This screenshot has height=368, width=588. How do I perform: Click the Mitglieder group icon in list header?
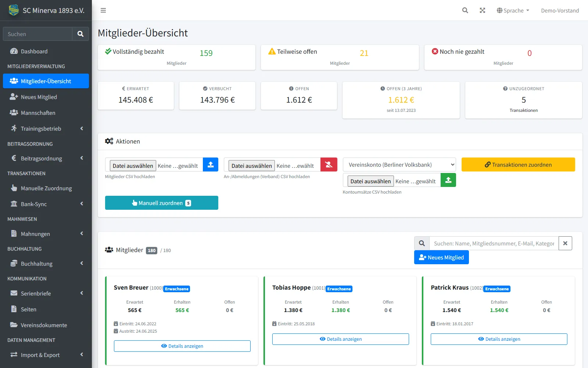pyautogui.click(x=109, y=250)
